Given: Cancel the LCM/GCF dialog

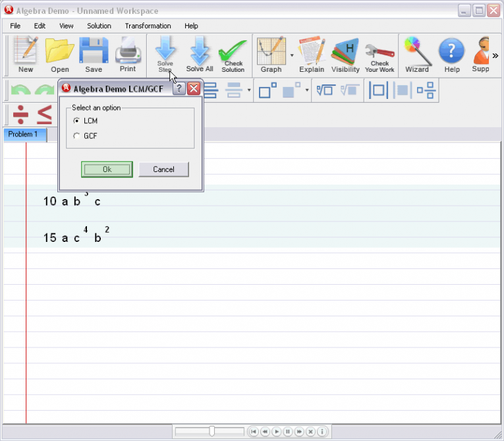Looking at the screenshot, I should (x=163, y=169).
